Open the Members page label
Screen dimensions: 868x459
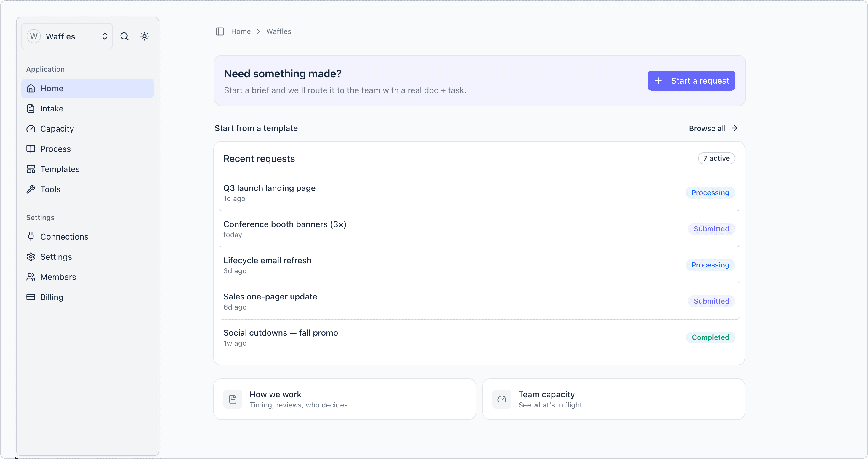pyautogui.click(x=58, y=277)
